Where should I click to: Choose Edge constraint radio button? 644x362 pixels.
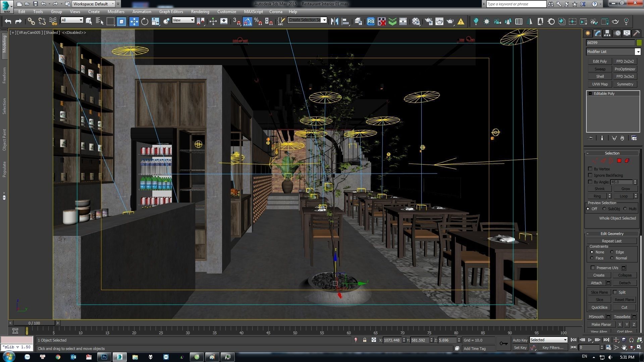pos(612,252)
